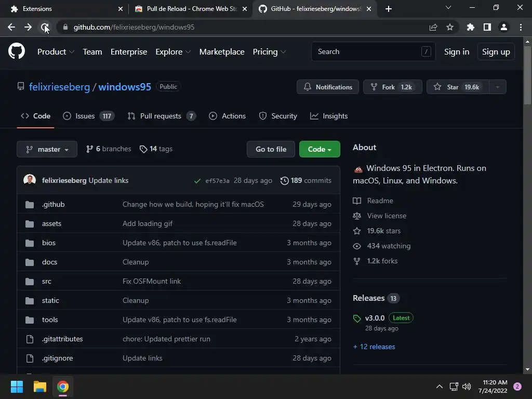
Task: Open the notification badge showing 2
Action: (x=517, y=387)
